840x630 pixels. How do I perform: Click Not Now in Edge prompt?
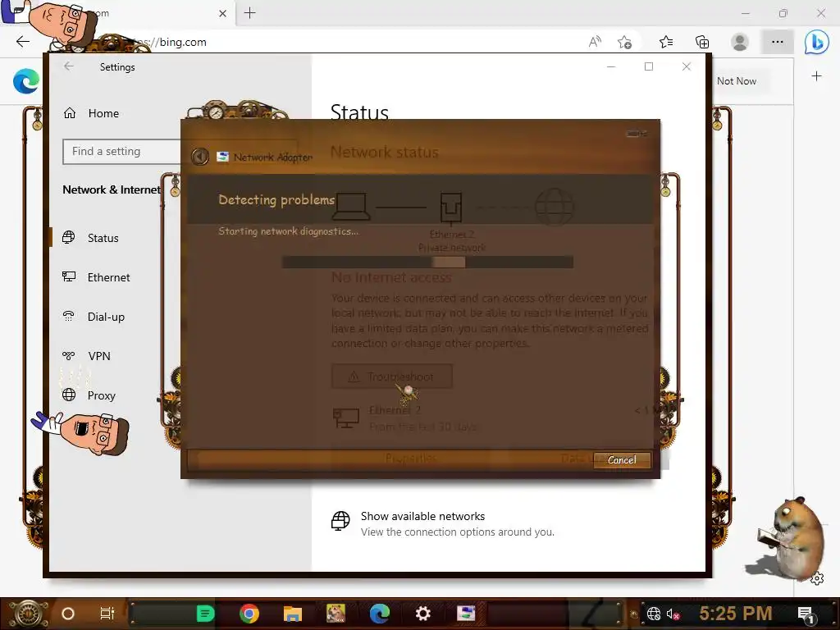tap(737, 81)
